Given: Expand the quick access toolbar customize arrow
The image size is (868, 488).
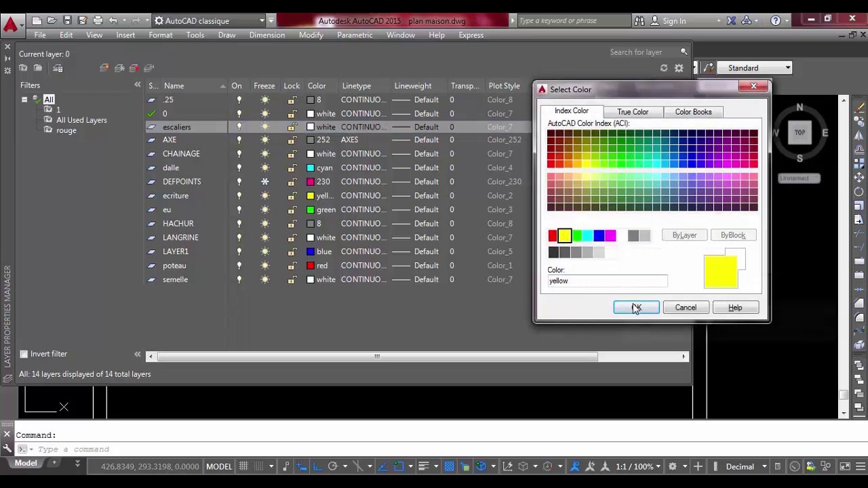Looking at the screenshot, I should tap(271, 20).
